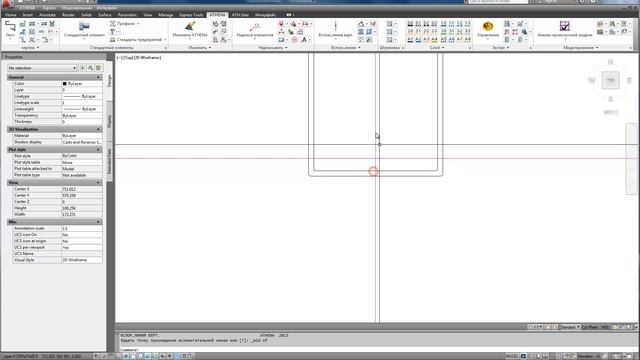Select layer icon 00 in Слой panel
Image resolution: width=640 pixels, height=360 pixels.
410,24
